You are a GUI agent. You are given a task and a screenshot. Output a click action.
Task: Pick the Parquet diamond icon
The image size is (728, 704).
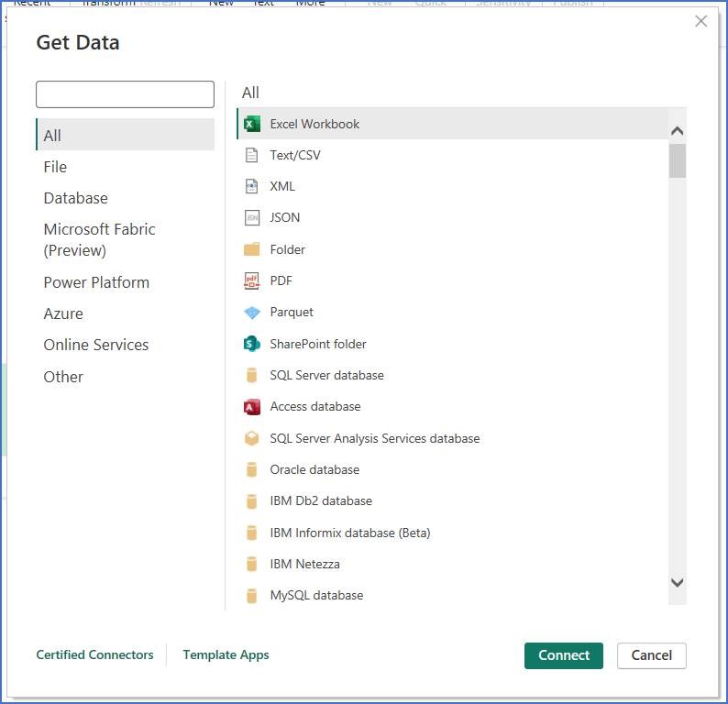tap(251, 313)
